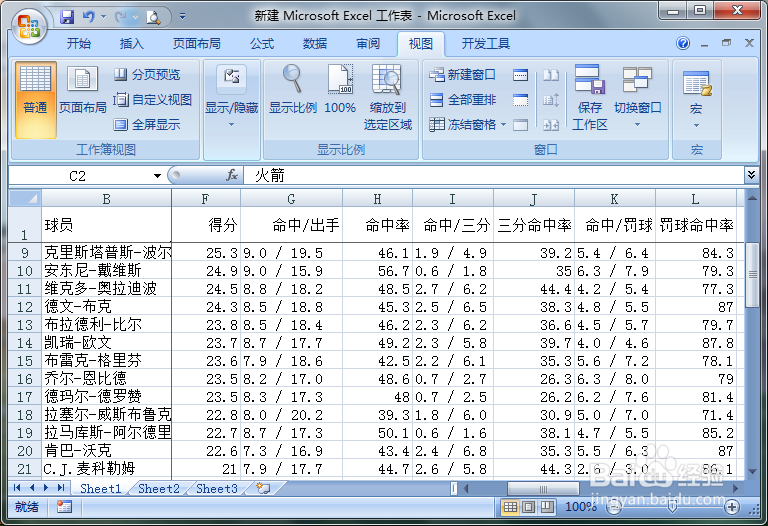This screenshot has height=526, width=768.
Task: Select row 15 header
Action: pyautogui.click(x=24, y=361)
